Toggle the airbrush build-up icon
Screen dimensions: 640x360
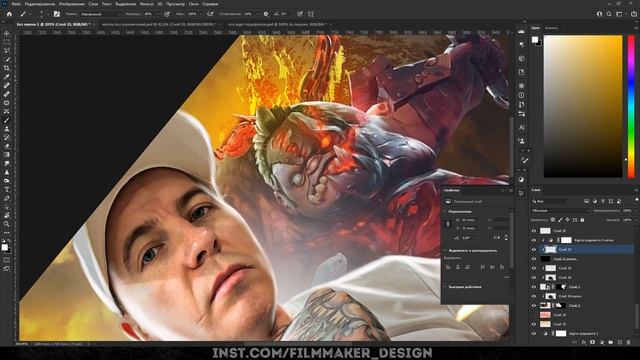click(210, 14)
